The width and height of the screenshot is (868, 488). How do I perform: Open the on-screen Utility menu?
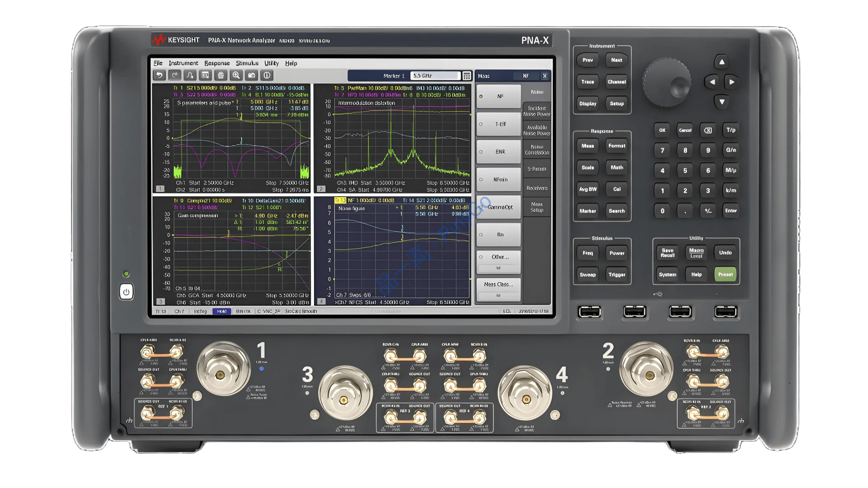(272, 63)
